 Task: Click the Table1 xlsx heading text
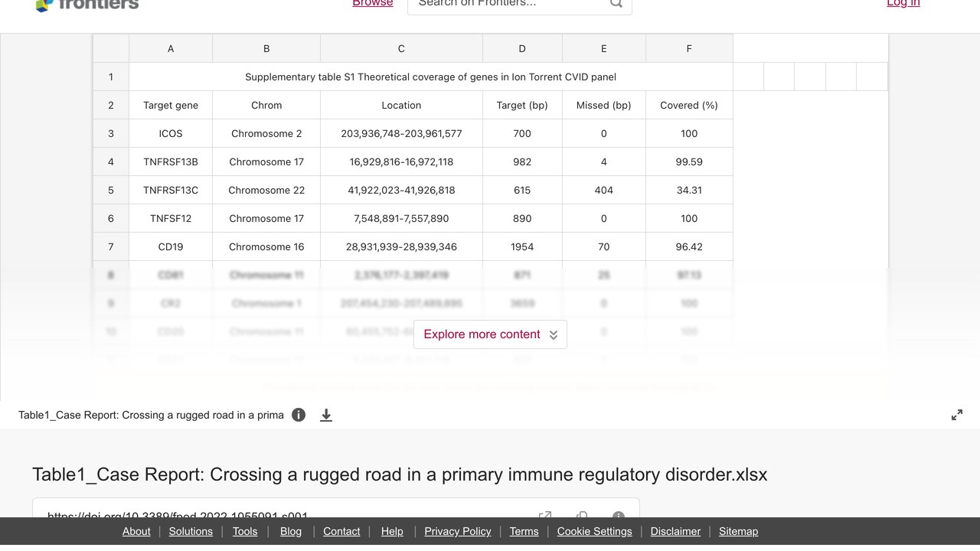pyautogui.click(x=400, y=474)
